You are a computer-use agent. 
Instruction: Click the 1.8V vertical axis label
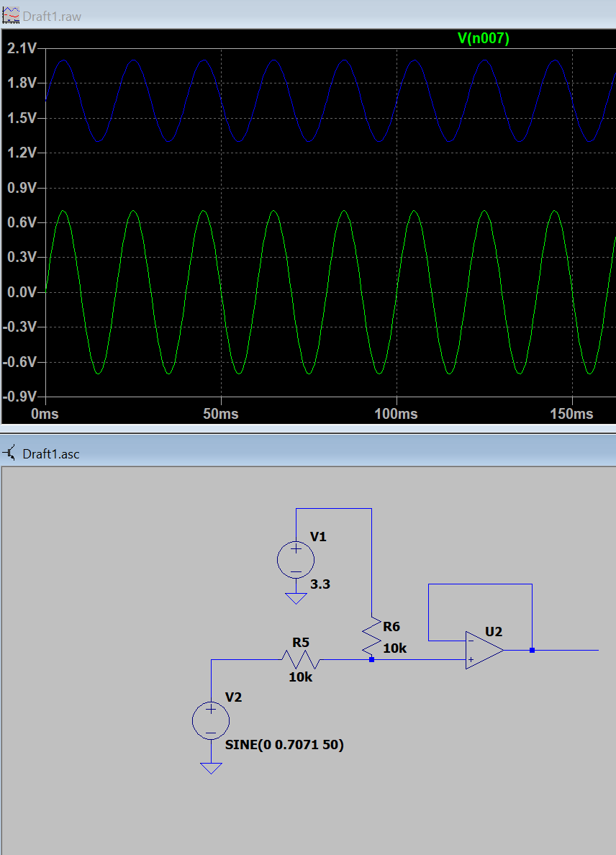(x=22, y=83)
